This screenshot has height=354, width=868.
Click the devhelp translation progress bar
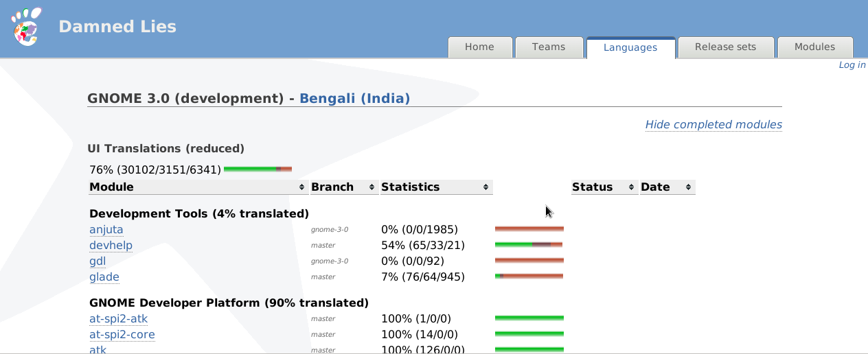[x=529, y=245]
